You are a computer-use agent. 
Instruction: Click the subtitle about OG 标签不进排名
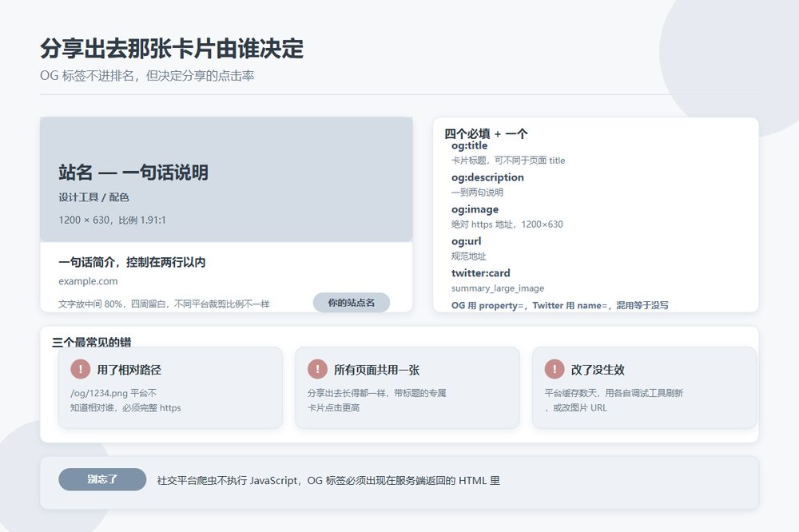click(147, 75)
